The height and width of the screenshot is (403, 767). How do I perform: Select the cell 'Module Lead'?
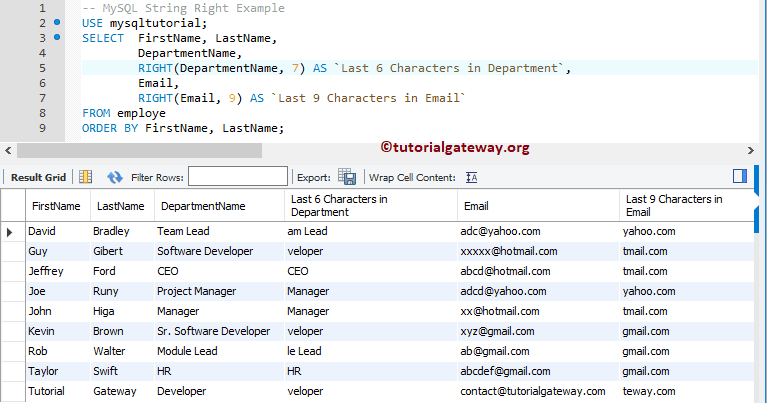point(219,352)
